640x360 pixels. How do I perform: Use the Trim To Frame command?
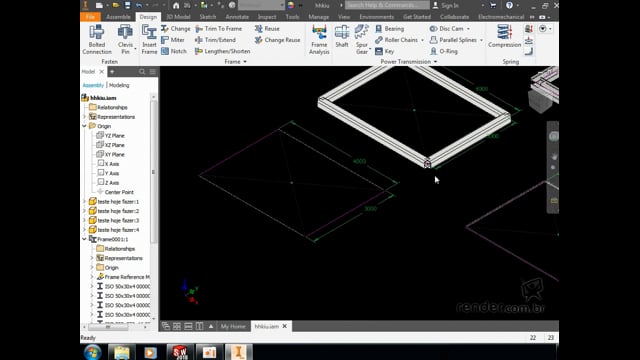(218, 29)
